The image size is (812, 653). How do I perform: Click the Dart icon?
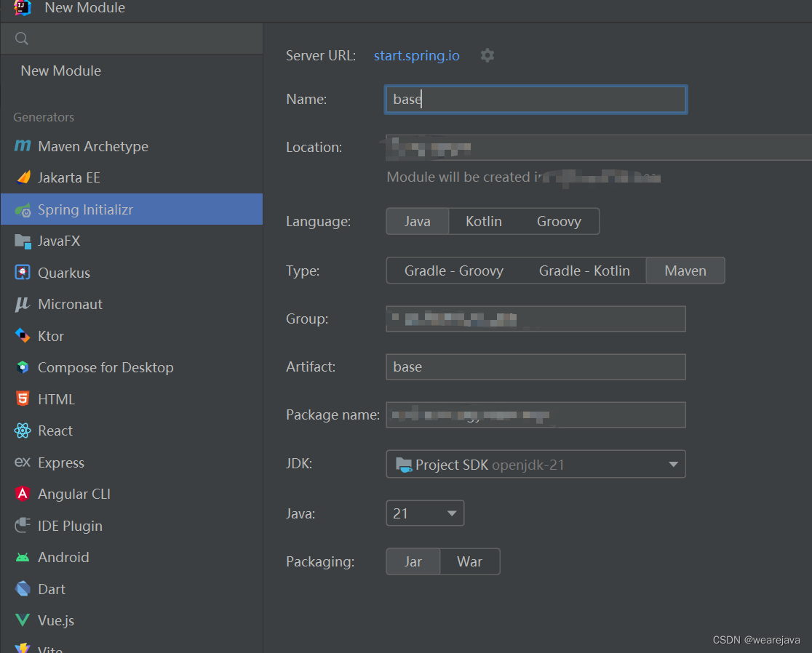coord(23,589)
